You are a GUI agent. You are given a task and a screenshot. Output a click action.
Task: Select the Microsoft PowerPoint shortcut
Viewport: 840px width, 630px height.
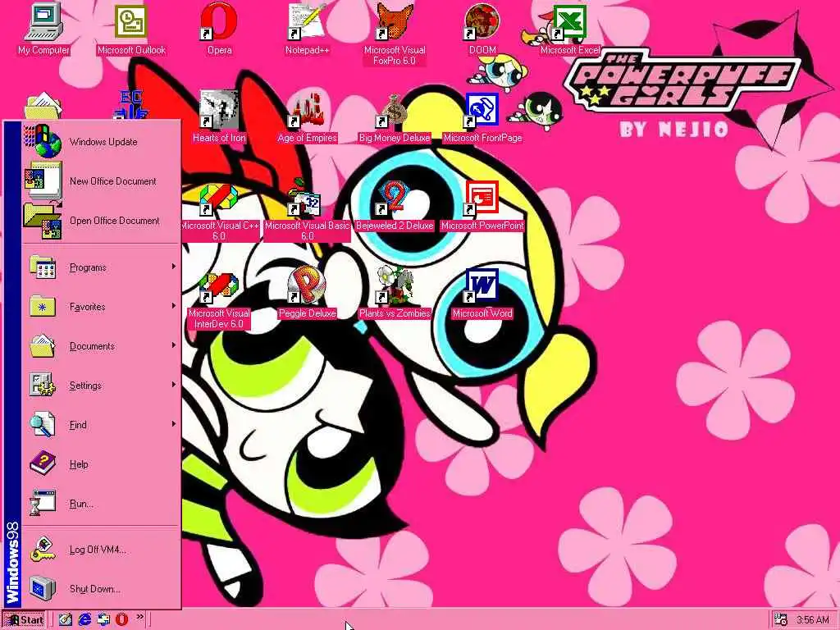point(482,206)
